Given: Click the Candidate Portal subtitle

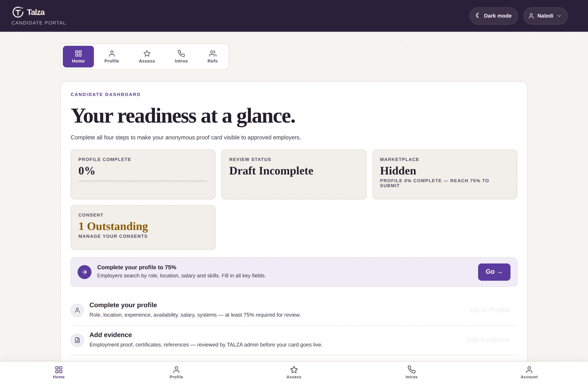Looking at the screenshot, I should click(39, 23).
